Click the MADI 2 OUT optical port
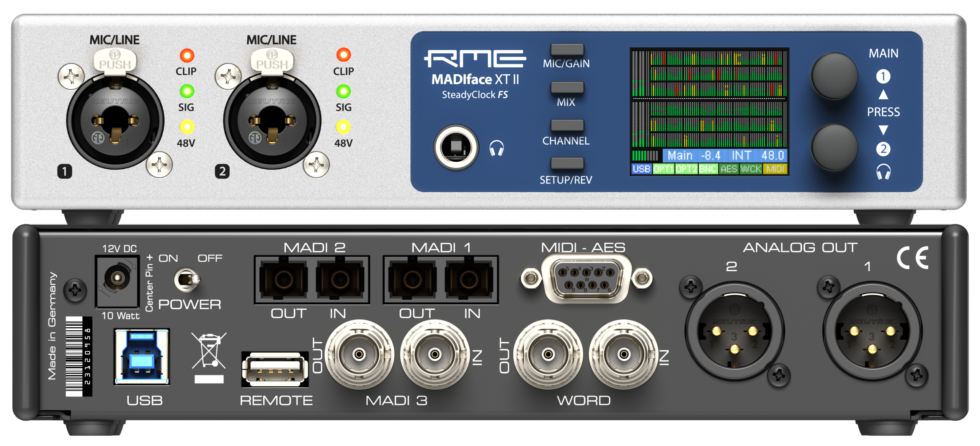 284,280
